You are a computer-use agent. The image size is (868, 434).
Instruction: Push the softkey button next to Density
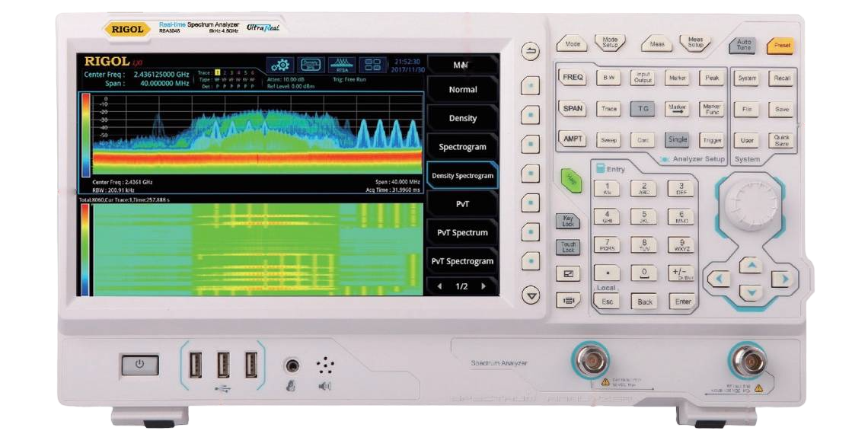[531, 115]
